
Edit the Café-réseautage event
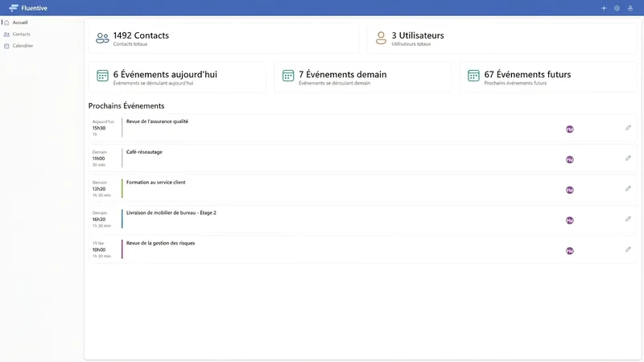click(x=628, y=158)
